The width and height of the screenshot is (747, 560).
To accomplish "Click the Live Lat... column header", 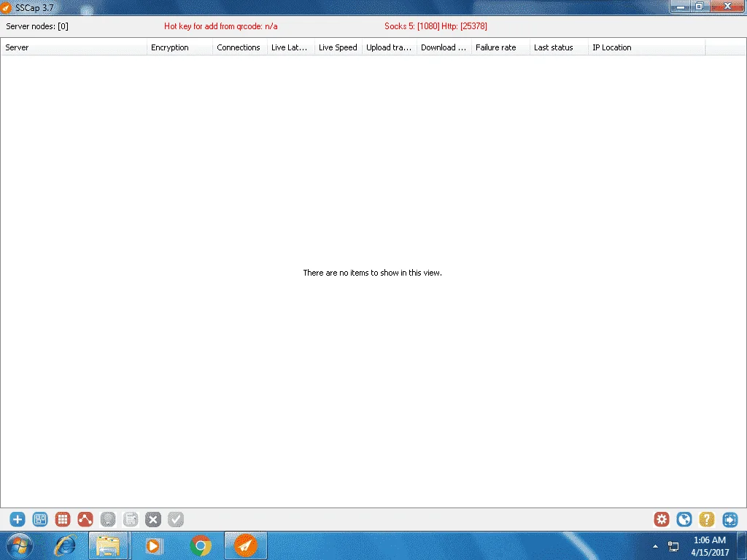I will point(290,47).
